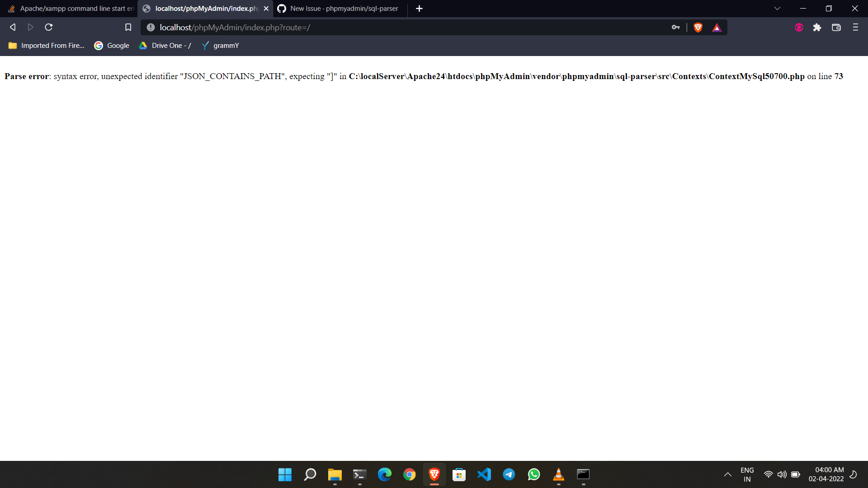868x488 pixels.
Task: Click the Brave Shields lion icon
Action: coord(698,28)
